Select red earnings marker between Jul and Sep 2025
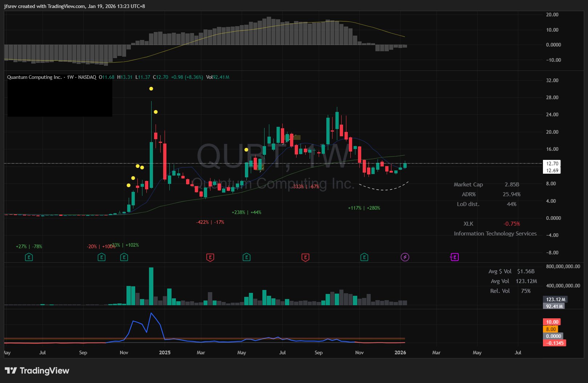Viewport: 588px width, 383px height. pos(305,257)
